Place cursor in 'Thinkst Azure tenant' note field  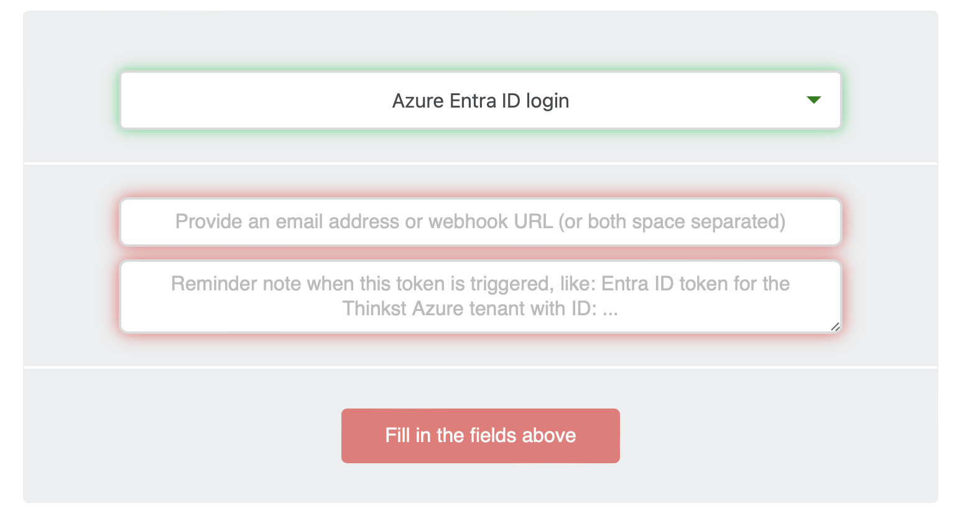481,297
